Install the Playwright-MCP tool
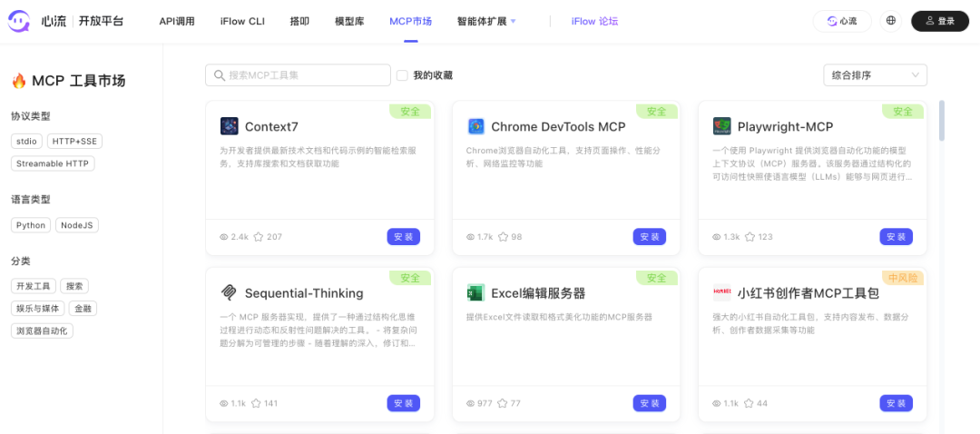The width and height of the screenshot is (980, 434). [x=896, y=237]
